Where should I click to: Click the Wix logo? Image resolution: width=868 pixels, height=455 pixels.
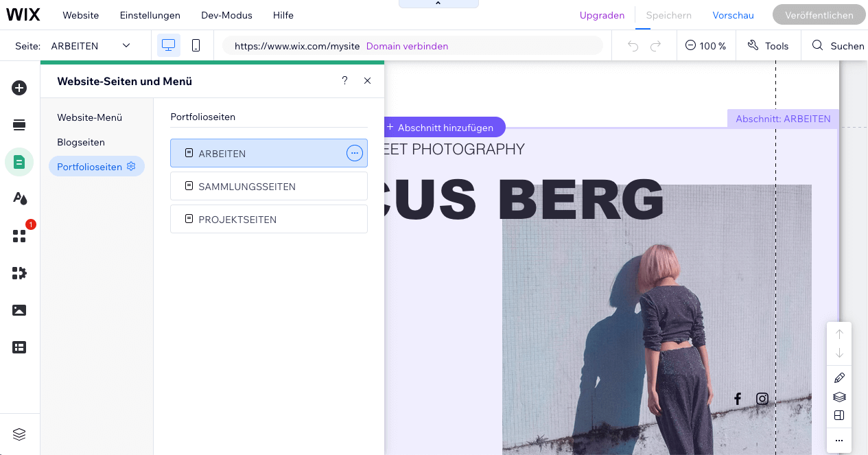pyautogui.click(x=23, y=14)
